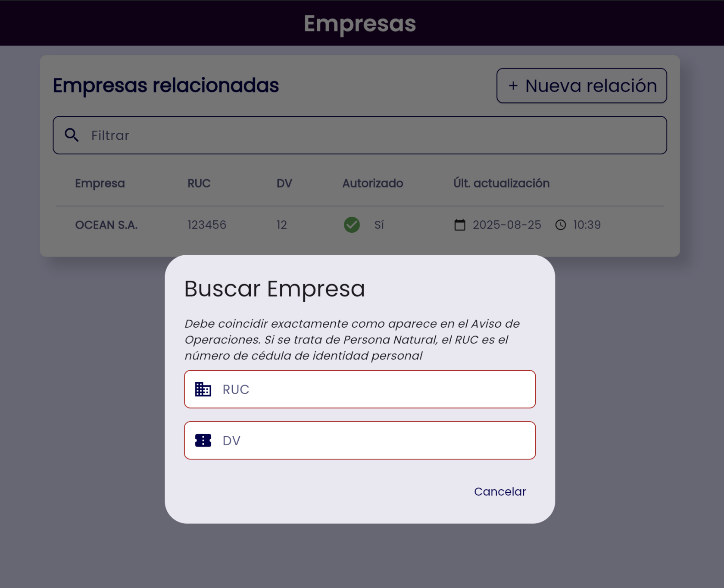Click the ticket icon in DV field
Viewport: 724px width, 588px height.
(203, 441)
